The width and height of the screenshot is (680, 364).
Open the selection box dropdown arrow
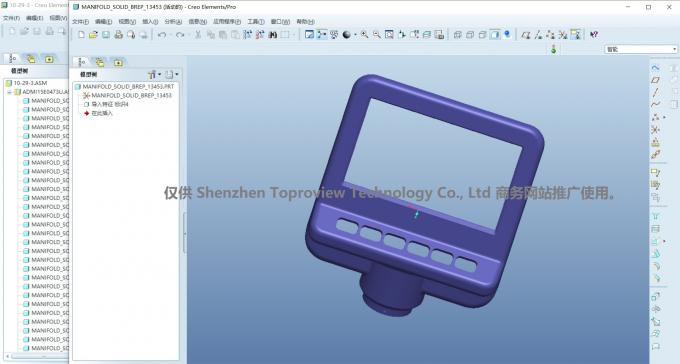[x=294, y=35]
